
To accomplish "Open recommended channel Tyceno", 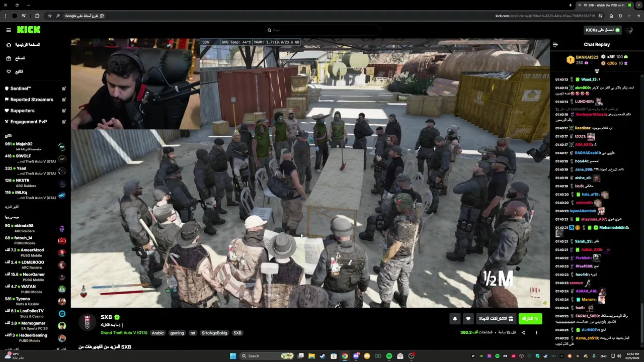I will (x=35, y=301).
